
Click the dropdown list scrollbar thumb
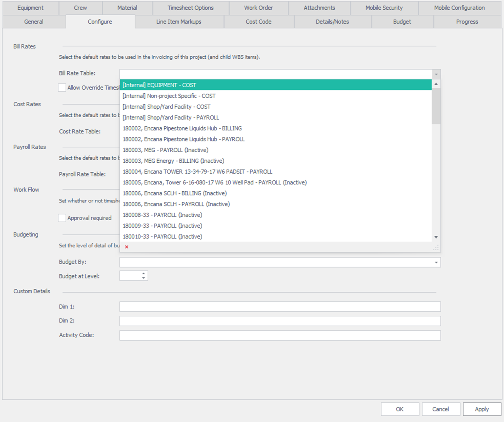coord(436,106)
